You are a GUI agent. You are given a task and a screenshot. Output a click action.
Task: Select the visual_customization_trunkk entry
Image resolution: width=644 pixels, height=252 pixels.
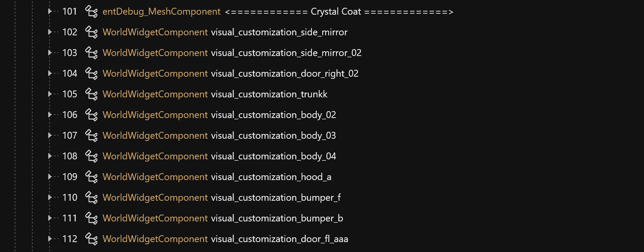pyautogui.click(x=269, y=94)
